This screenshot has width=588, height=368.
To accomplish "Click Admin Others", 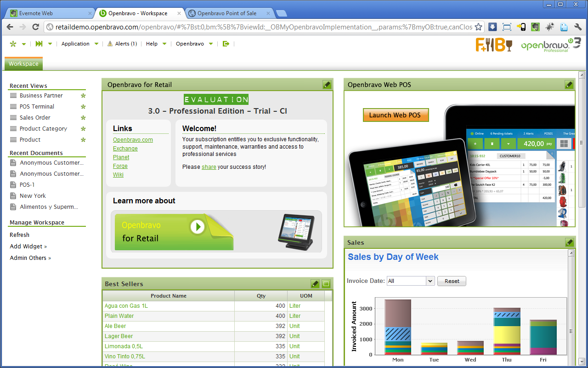I will 30,258.
